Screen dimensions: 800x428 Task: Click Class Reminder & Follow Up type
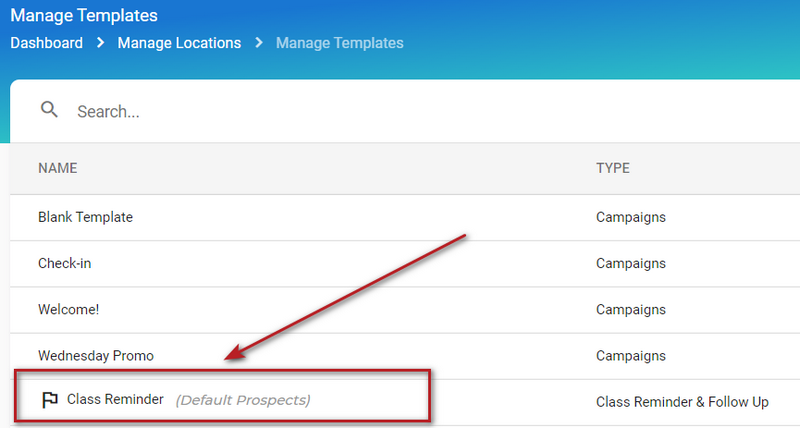coord(682,402)
